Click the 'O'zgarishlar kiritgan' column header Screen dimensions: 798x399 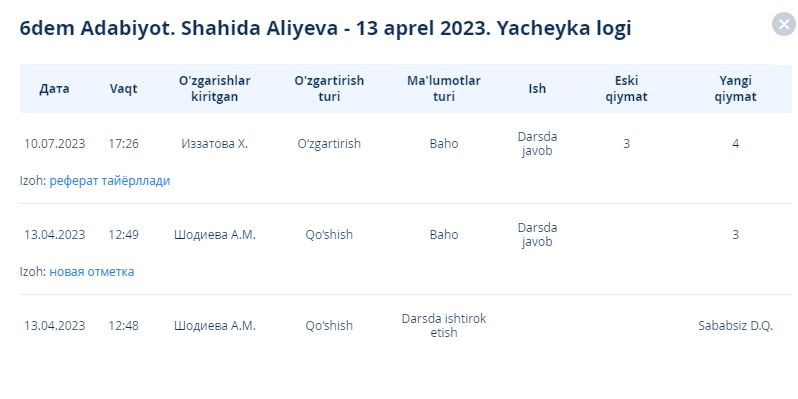point(215,89)
